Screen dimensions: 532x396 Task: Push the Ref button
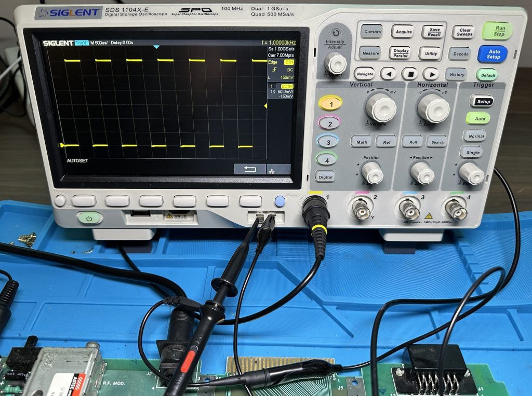tap(386, 142)
